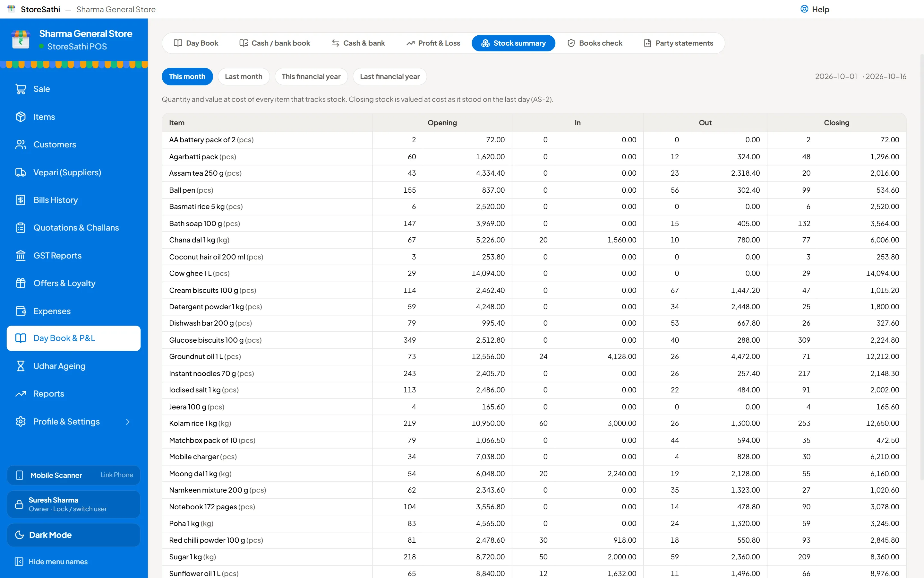
Task: Click the Help lifebuoy icon
Action: (x=804, y=9)
